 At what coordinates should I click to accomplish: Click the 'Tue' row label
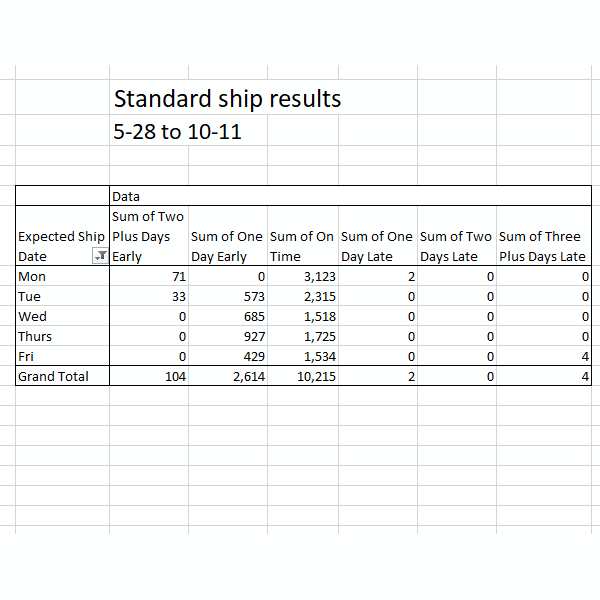click(x=62, y=296)
